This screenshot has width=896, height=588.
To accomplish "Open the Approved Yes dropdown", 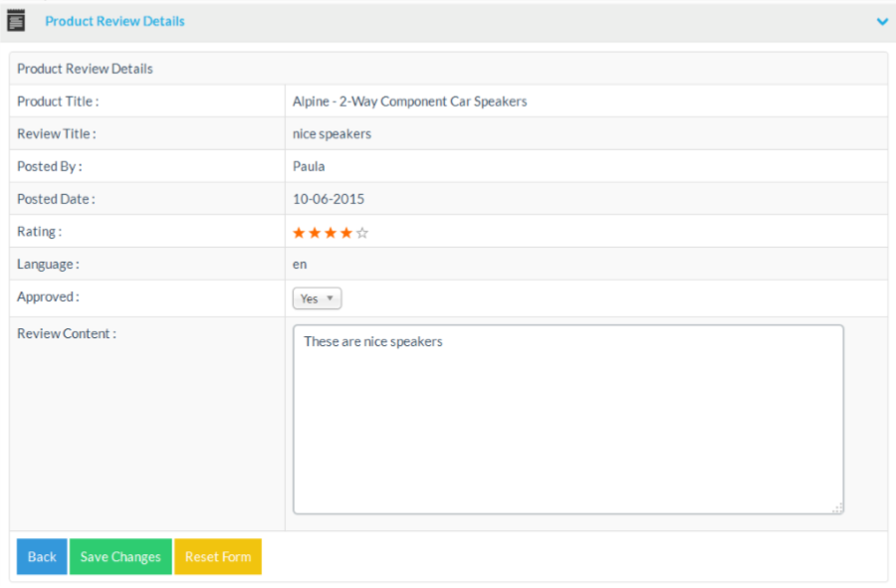I will tap(318, 298).
